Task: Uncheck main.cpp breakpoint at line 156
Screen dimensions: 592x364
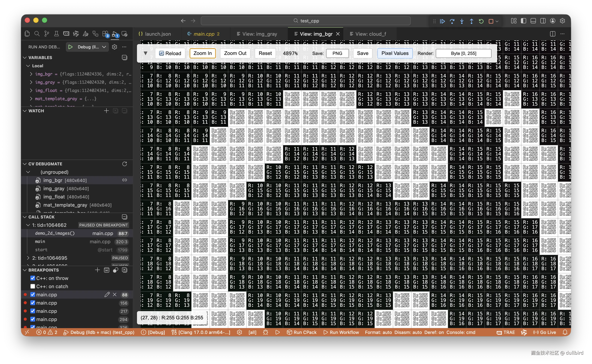Action: point(33,303)
